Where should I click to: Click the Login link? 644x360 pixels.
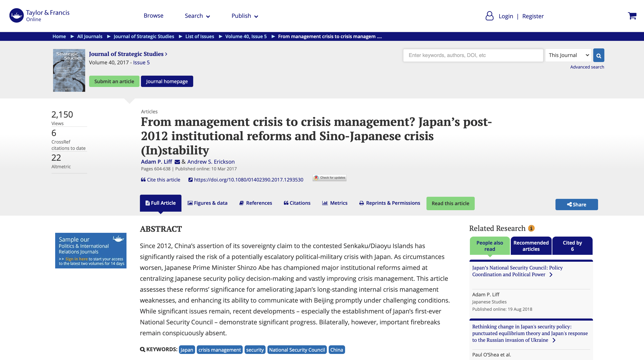point(506,16)
